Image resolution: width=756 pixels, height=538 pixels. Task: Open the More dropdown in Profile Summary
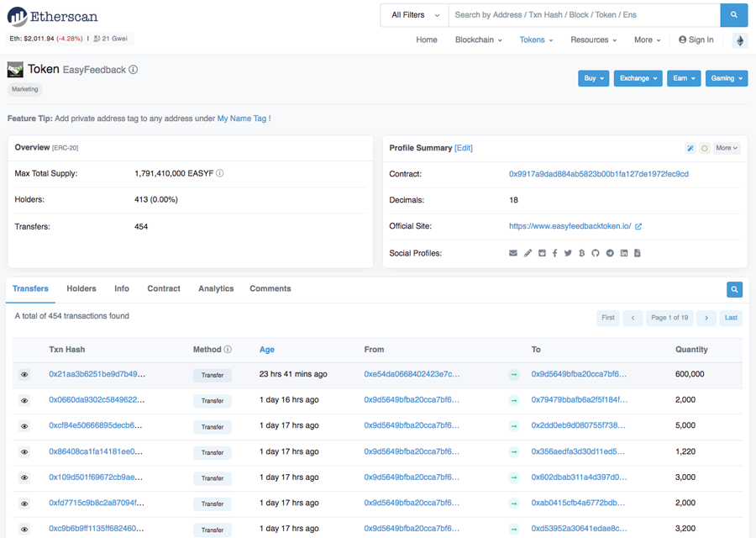727,148
